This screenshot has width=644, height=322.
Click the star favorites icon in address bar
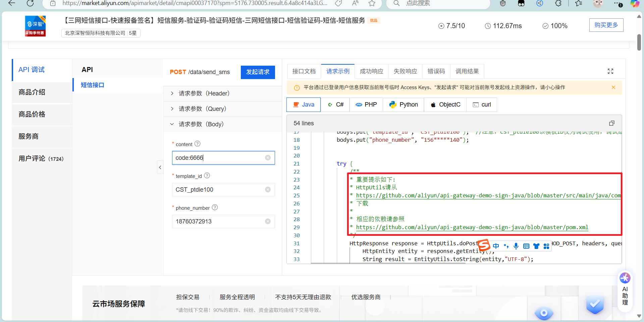click(372, 3)
